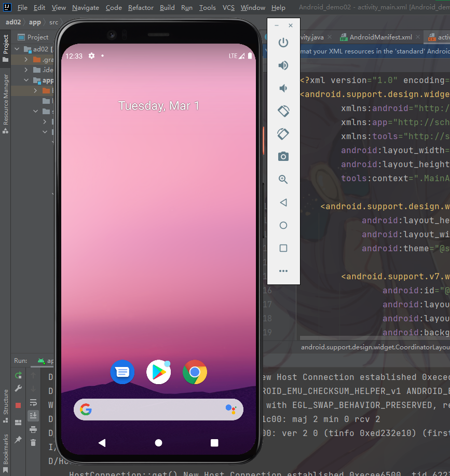Collapse the app module in the project tree

tap(26, 80)
